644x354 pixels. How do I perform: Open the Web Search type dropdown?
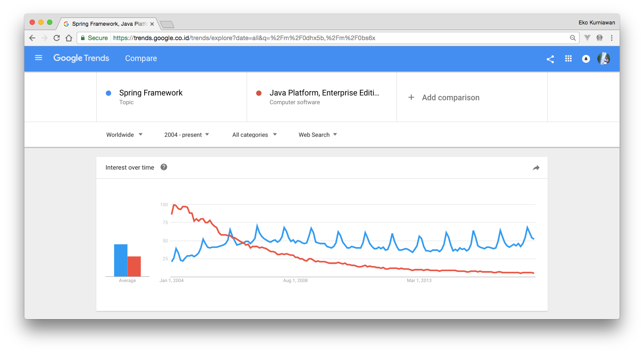point(317,135)
